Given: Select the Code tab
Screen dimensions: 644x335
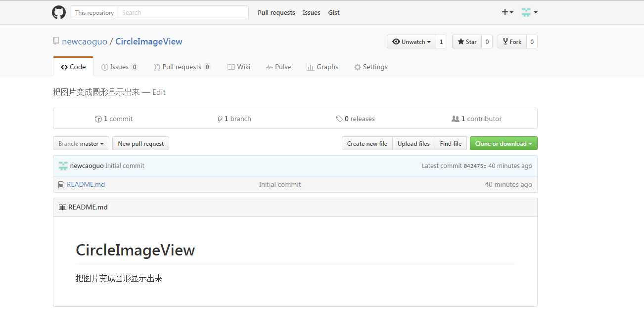Looking at the screenshot, I should pyautogui.click(x=73, y=67).
